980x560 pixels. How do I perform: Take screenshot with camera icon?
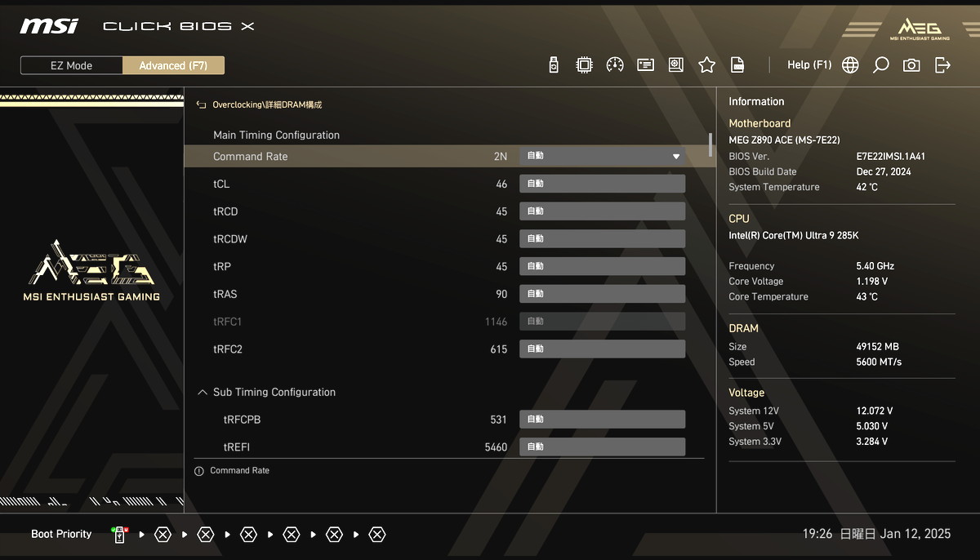pyautogui.click(x=911, y=65)
